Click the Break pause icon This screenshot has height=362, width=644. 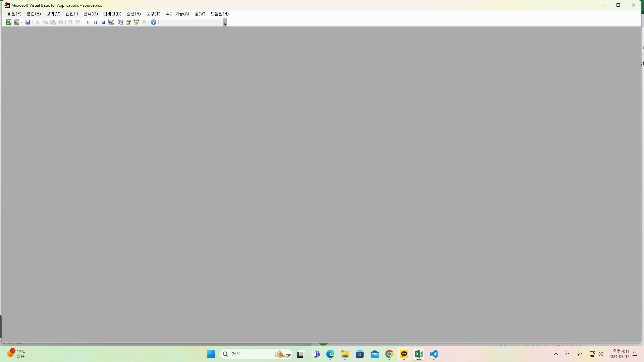coord(95,22)
